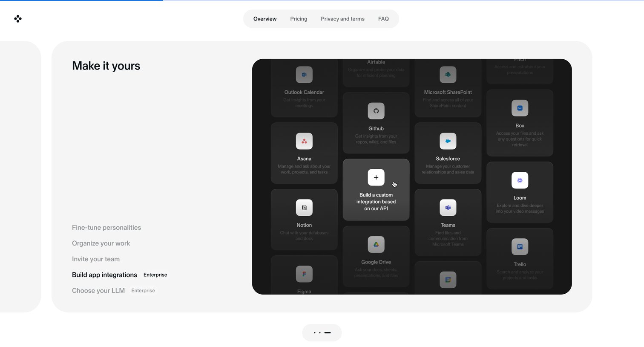Click the Trello logo icon

point(520,247)
